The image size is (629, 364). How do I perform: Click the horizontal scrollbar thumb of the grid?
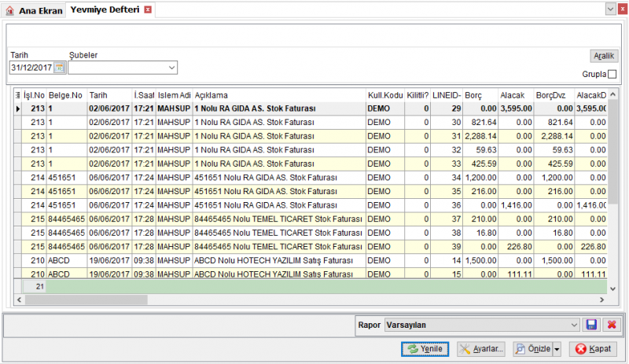pos(86,300)
